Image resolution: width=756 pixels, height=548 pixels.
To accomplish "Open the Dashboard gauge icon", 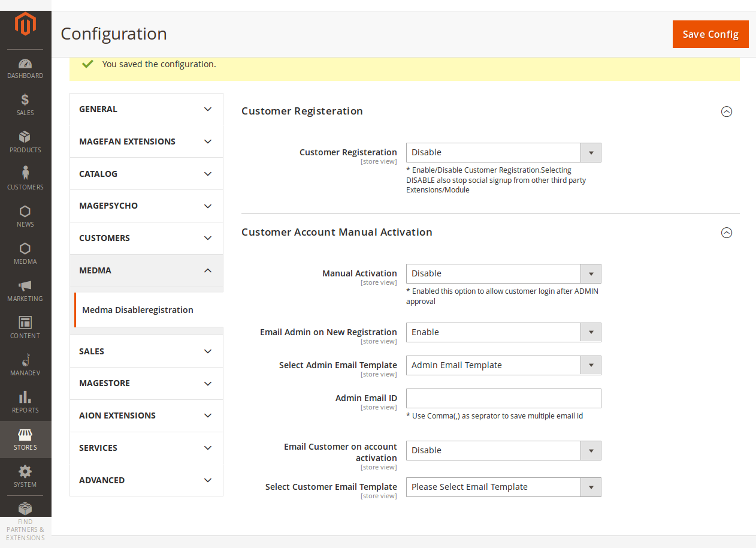I will pyautogui.click(x=25, y=64).
